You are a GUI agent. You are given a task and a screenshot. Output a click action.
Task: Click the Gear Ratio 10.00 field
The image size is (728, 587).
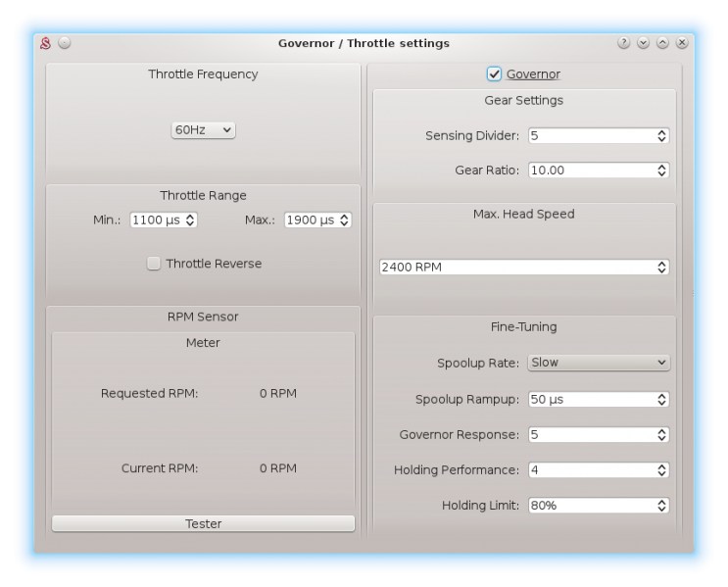(x=591, y=171)
